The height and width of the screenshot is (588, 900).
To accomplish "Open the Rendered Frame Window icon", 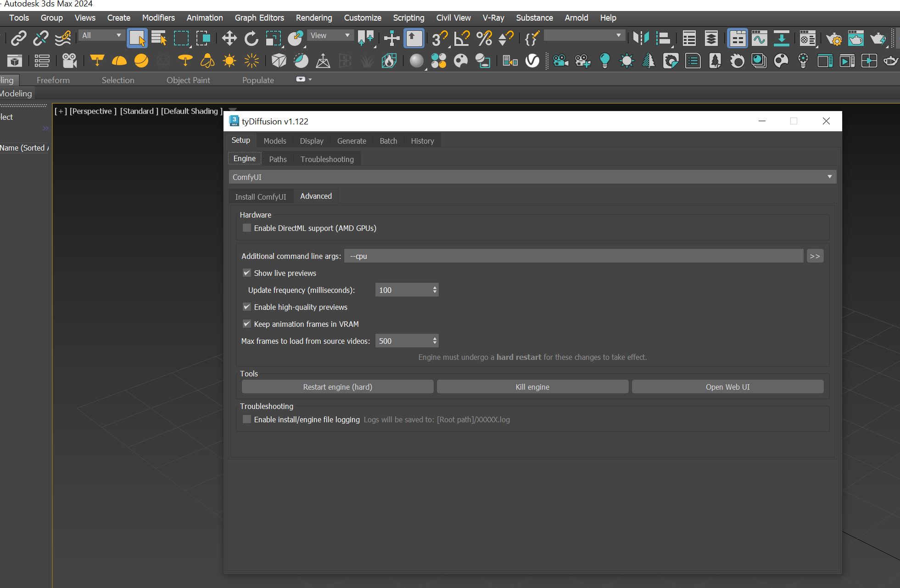I will (x=855, y=38).
